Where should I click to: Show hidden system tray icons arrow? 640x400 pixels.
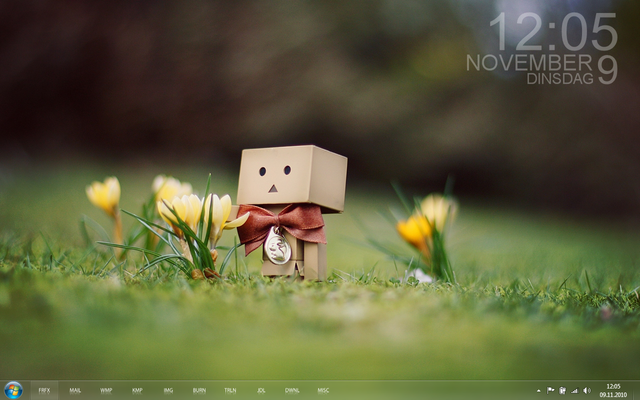click(x=538, y=391)
